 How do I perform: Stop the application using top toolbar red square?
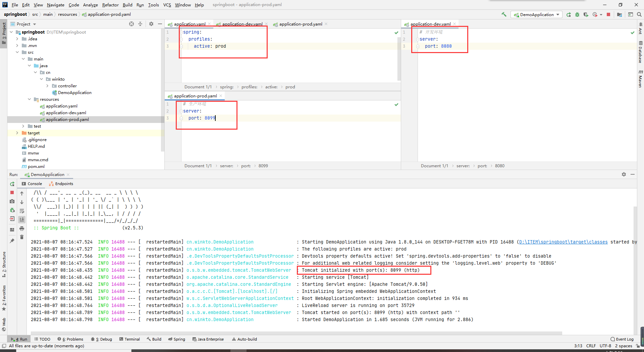(x=608, y=14)
